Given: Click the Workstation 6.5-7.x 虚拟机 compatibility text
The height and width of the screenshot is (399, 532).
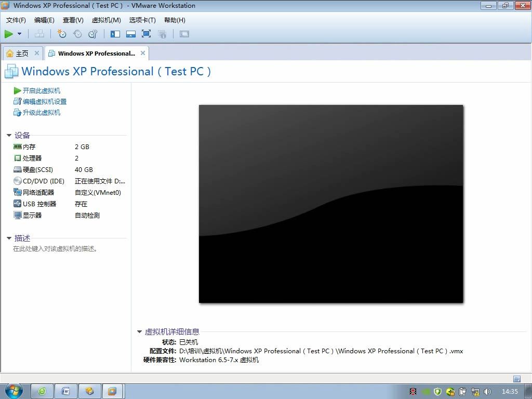Looking at the screenshot, I should coord(219,360).
